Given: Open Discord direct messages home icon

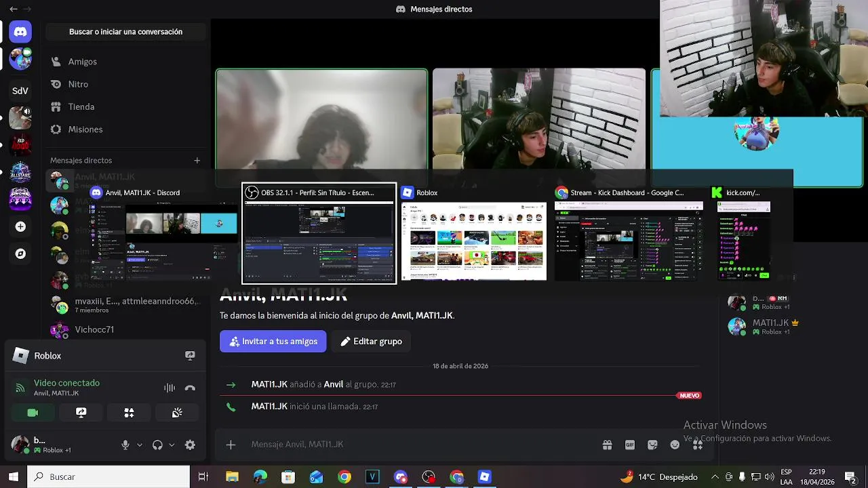Looking at the screenshot, I should click(x=20, y=32).
